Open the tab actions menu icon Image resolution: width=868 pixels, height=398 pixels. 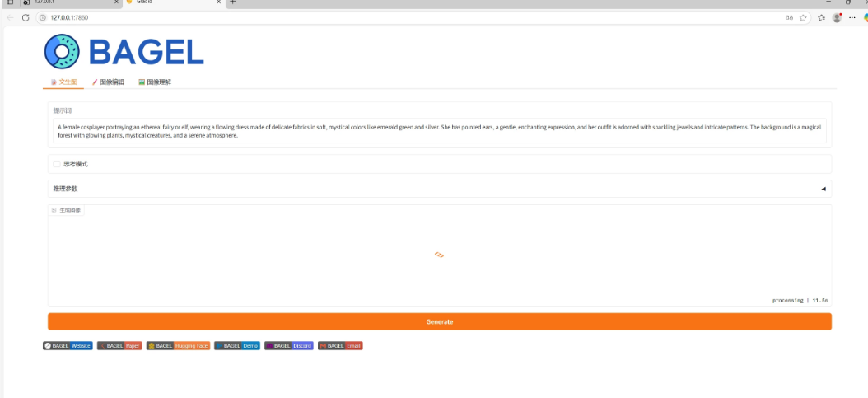point(9,2)
